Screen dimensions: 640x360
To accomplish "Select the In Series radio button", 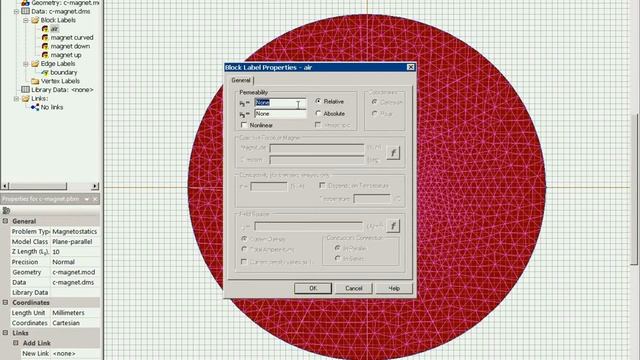I will click(x=338, y=258).
